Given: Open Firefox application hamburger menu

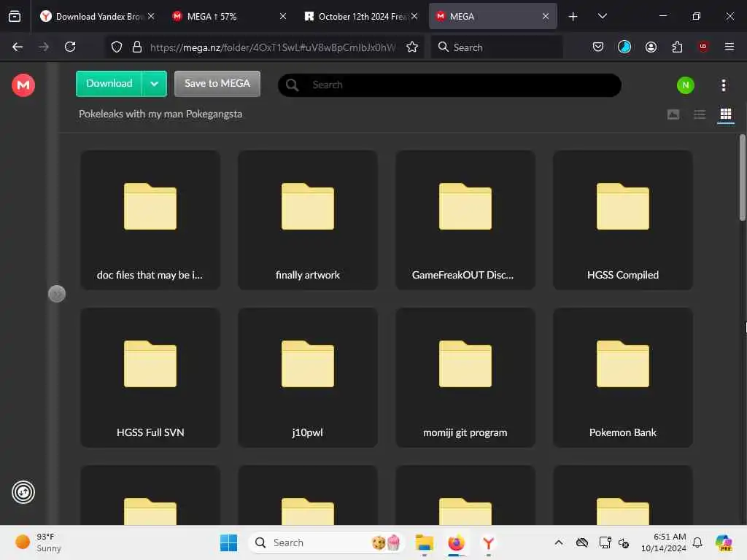Looking at the screenshot, I should pos(729,47).
